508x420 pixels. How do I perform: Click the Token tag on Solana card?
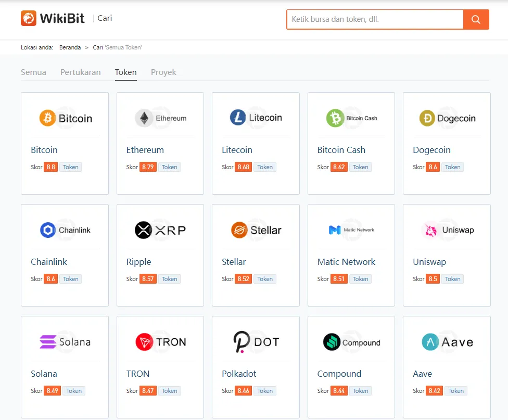tap(74, 391)
